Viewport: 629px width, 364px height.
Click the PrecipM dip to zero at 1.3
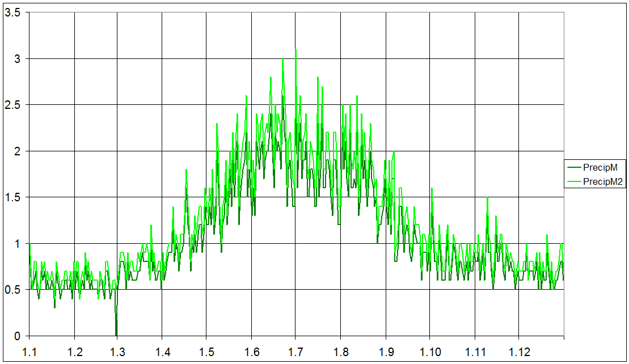pyautogui.click(x=116, y=334)
